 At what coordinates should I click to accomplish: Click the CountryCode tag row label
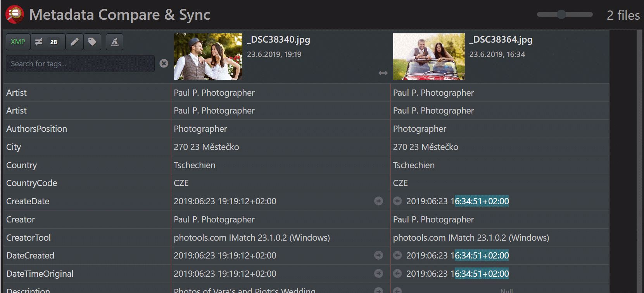pyautogui.click(x=32, y=183)
